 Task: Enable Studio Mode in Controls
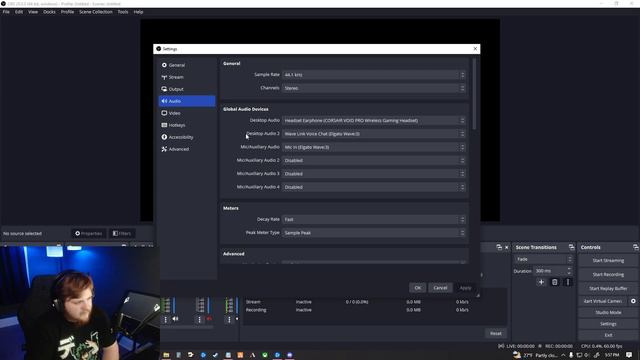click(608, 312)
